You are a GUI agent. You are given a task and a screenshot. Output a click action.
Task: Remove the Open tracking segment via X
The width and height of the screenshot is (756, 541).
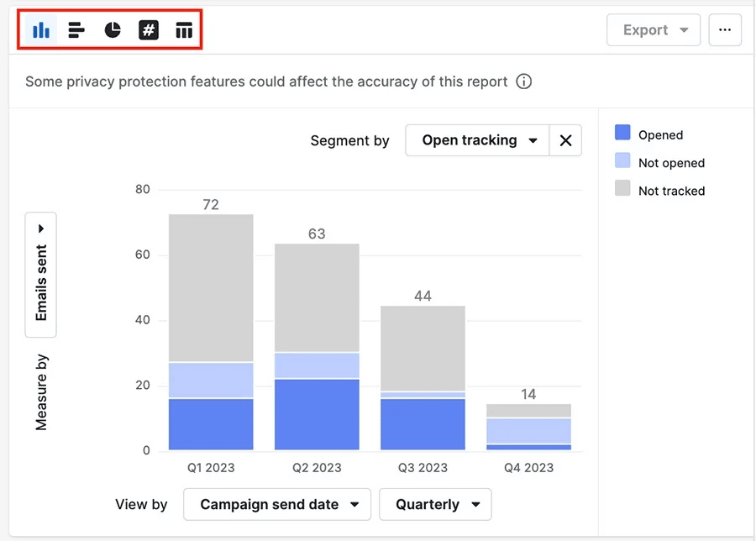(x=565, y=140)
